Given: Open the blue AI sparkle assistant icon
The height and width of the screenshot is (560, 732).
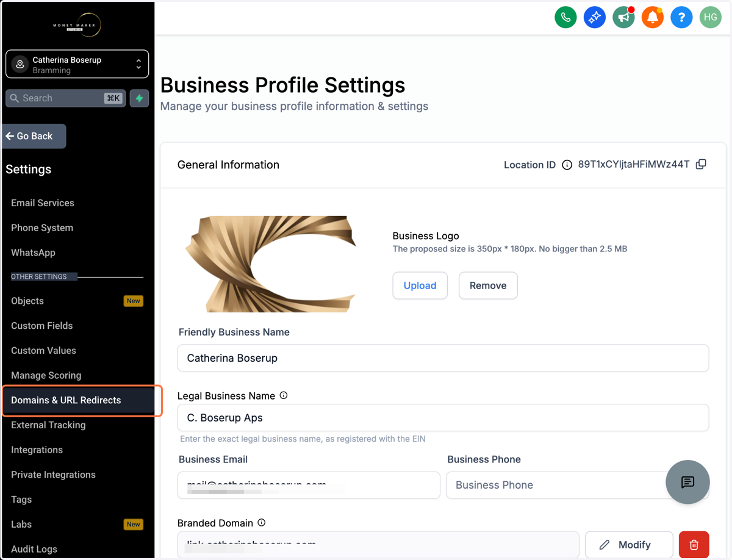Looking at the screenshot, I should click(x=594, y=17).
